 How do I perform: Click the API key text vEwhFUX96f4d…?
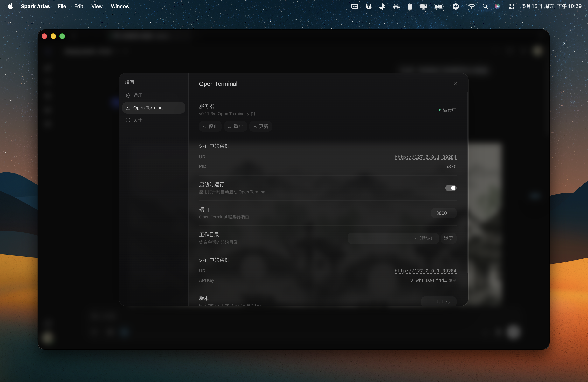[428, 280]
